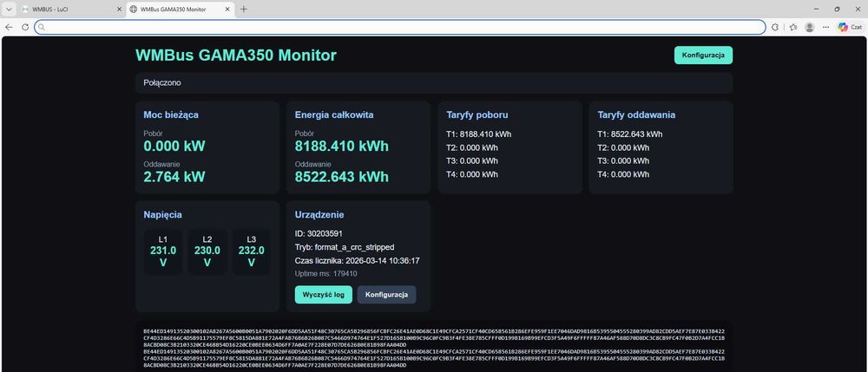The image size is (868, 372).
Task: Reload the page with the refresh icon
Action: tap(25, 27)
